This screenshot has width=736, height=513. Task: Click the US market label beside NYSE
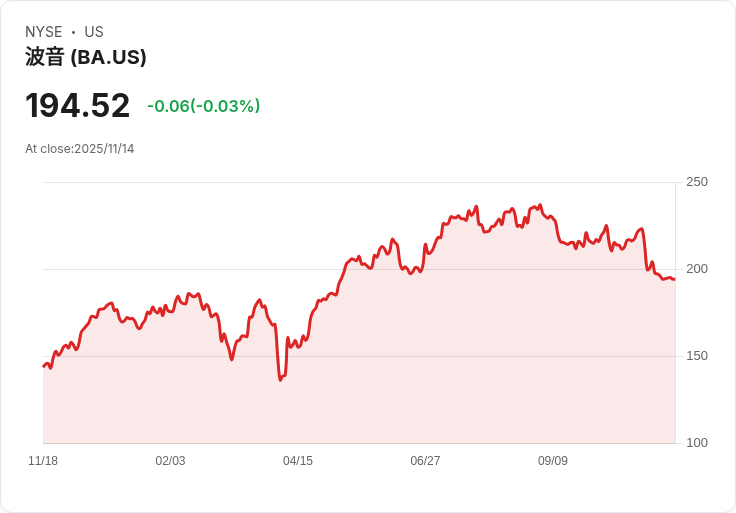(94, 32)
